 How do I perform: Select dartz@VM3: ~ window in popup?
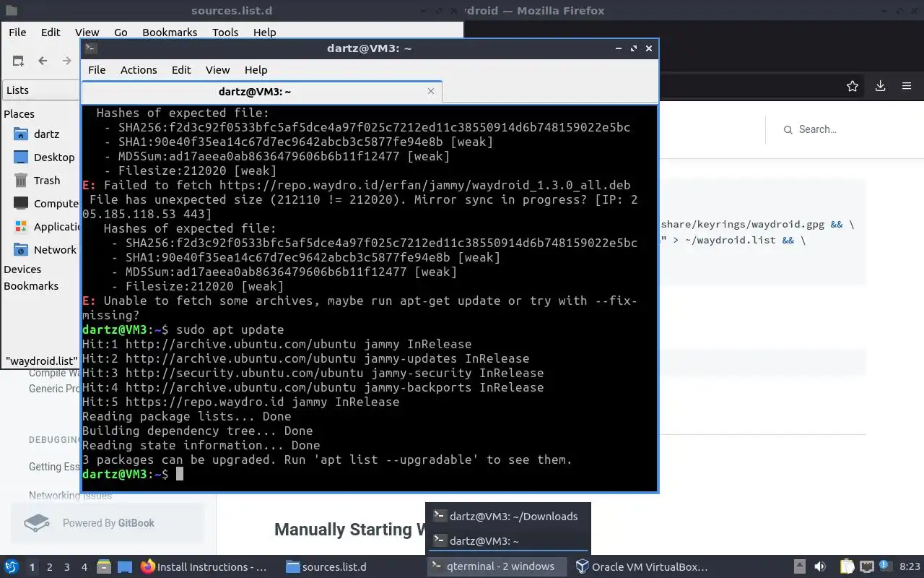(x=508, y=540)
